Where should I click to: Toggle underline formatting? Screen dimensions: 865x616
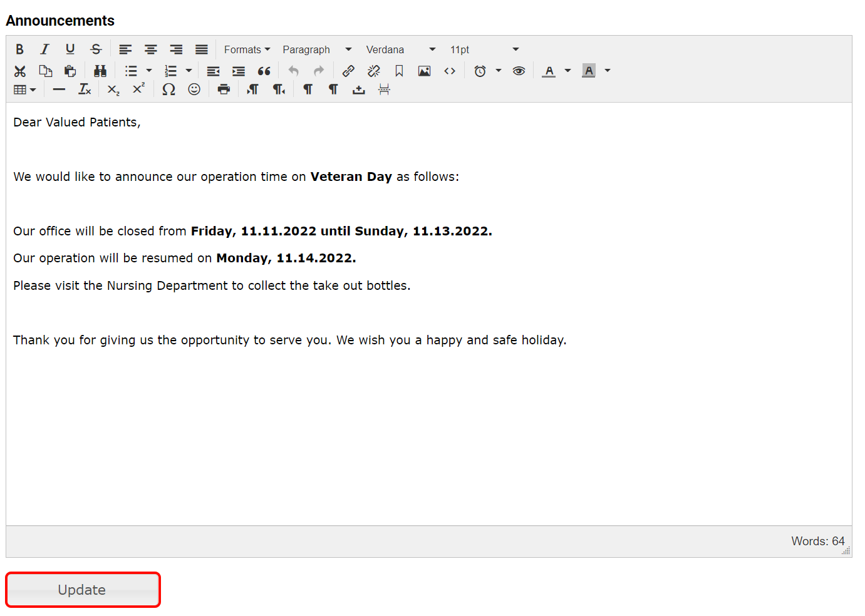tap(70, 49)
